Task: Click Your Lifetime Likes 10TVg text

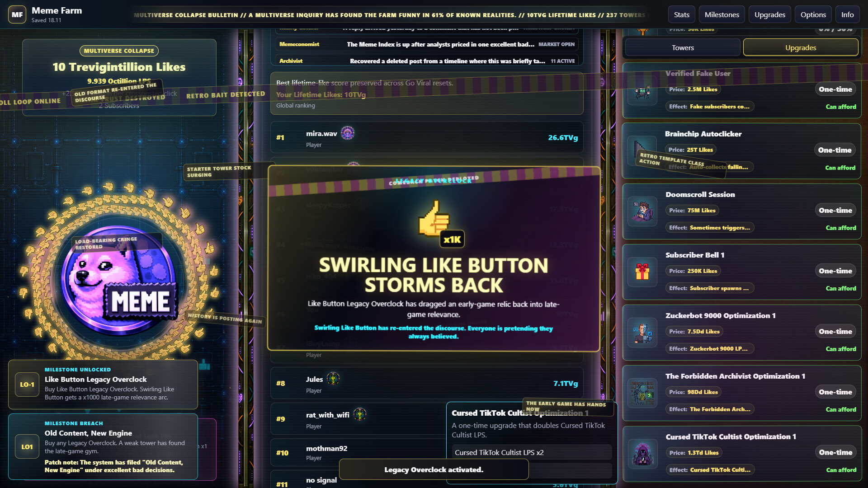Action: pyautogui.click(x=321, y=94)
